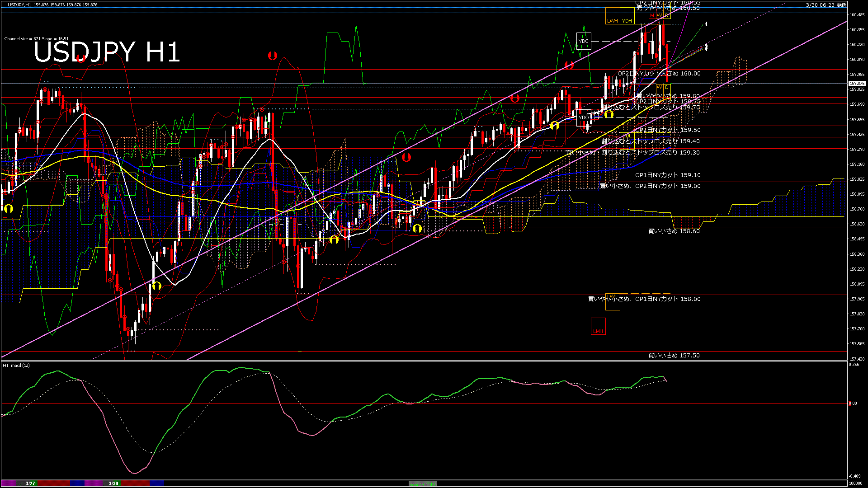The height and width of the screenshot is (488, 868).
Task: Click the USDJPY,H1 symbol header text
Action: [x=19, y=5]
